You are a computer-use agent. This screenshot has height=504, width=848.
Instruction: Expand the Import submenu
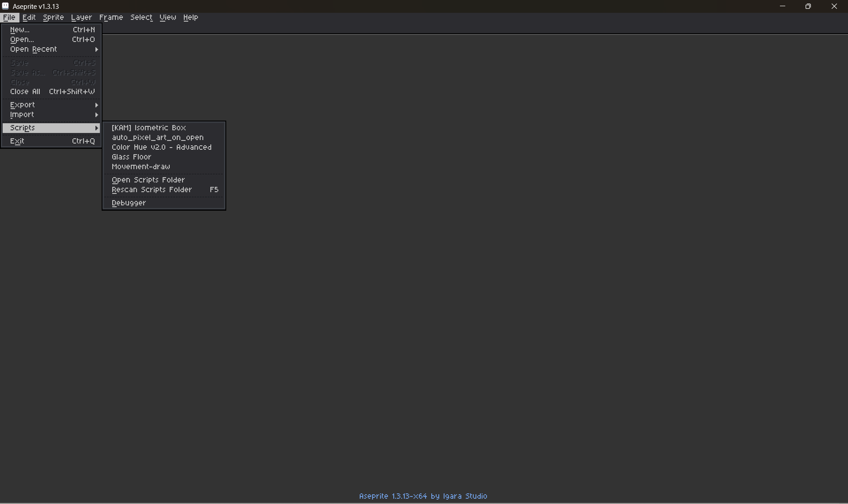point(51,114)
